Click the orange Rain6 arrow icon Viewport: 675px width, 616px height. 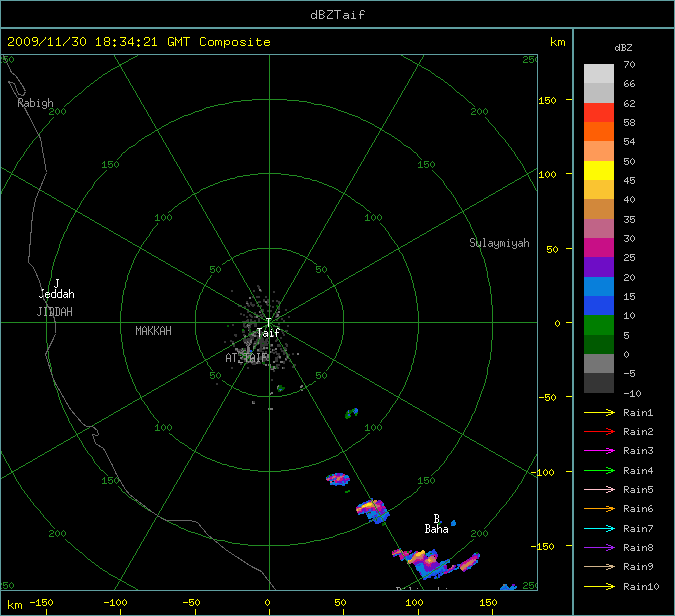(599, 509)
